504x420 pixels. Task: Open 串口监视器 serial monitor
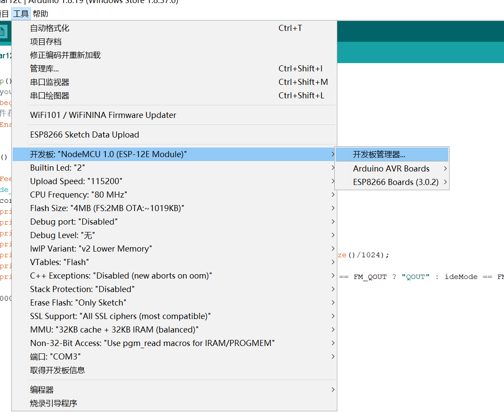point(174,82)
